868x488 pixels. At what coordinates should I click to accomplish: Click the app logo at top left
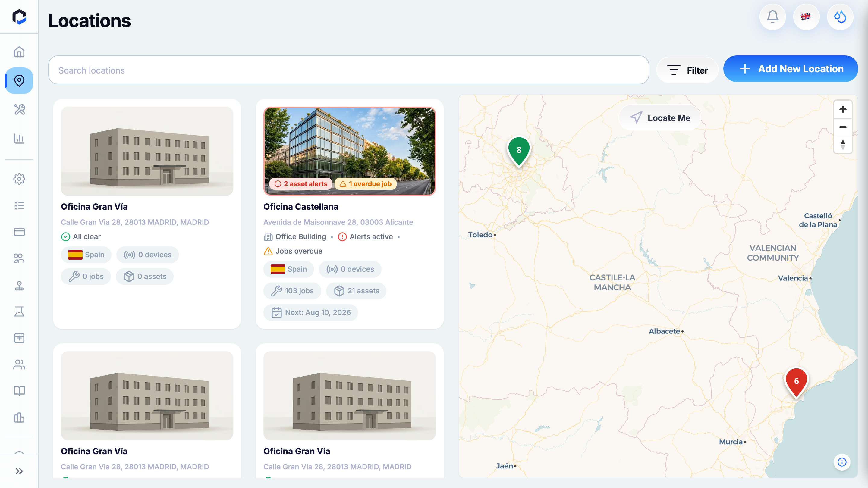(19, 17)
